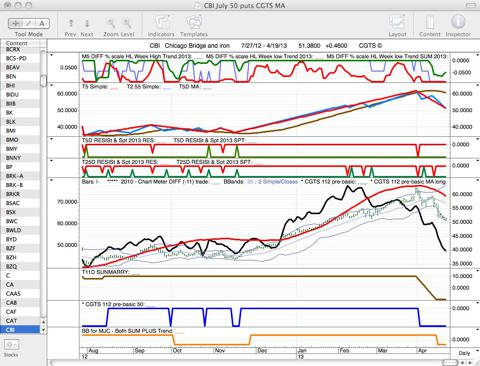Click the Daily interval button
480x366 pixels.
464,353
